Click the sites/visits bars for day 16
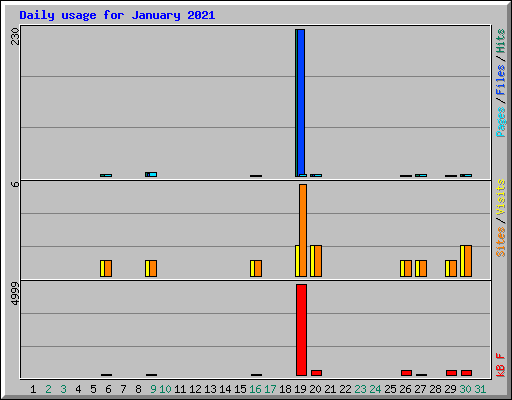This screenshot has width=512, height=400. point(256,269)
